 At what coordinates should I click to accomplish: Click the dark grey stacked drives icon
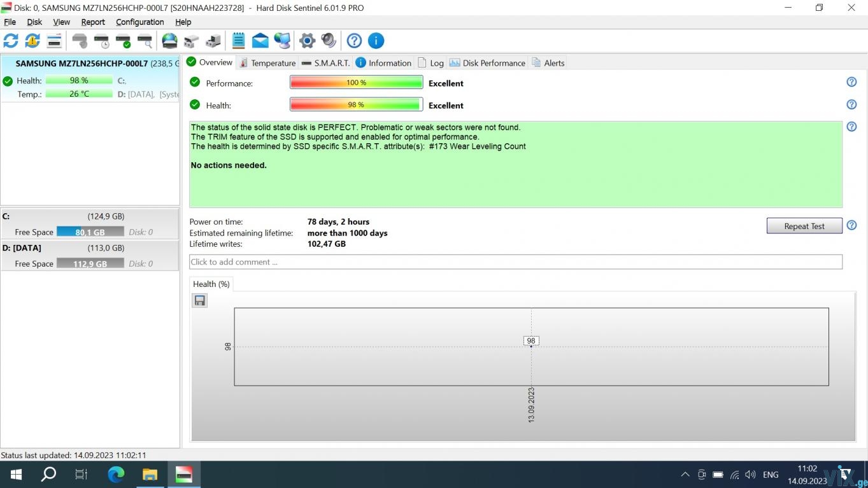[x=213, y=41]
